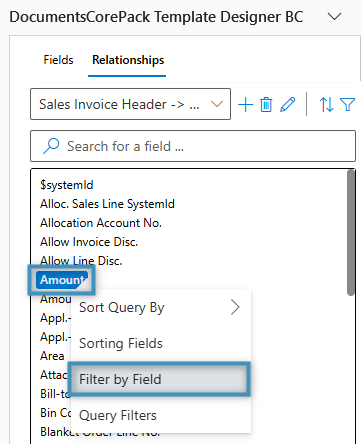Screen dimensions: 361x444
Task: Edit the relationship with the pencil icon
Action: 288,105
